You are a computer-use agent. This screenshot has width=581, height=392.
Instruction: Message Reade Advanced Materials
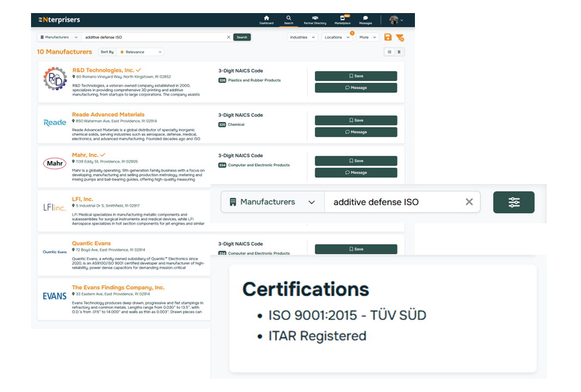coord(356,132)
